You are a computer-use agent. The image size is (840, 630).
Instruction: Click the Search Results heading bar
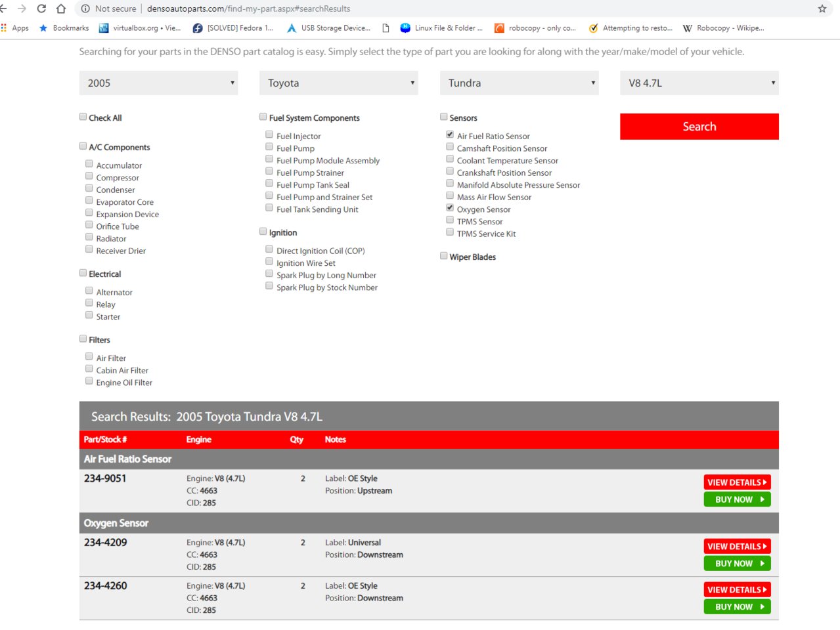(x=429, y=416)
